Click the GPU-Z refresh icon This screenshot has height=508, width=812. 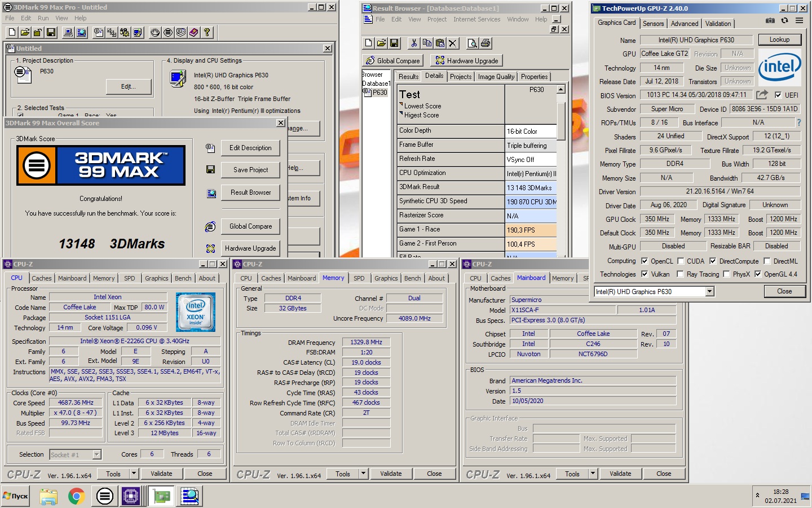pos(784,21)
